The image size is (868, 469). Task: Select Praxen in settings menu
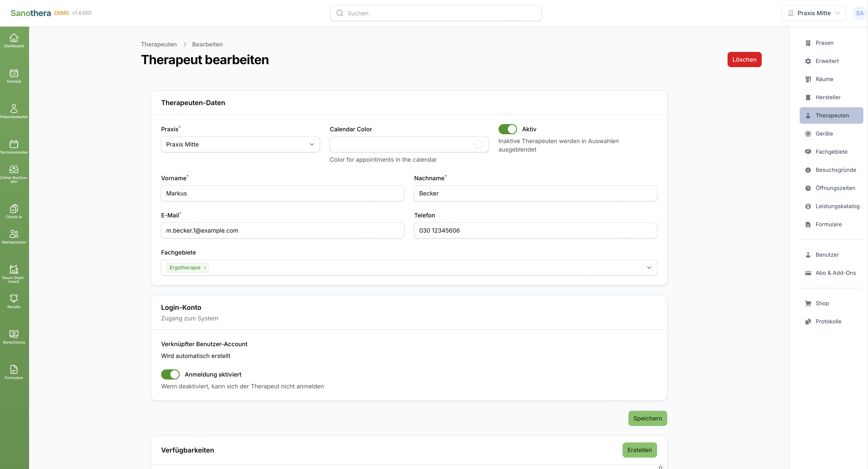831,43
